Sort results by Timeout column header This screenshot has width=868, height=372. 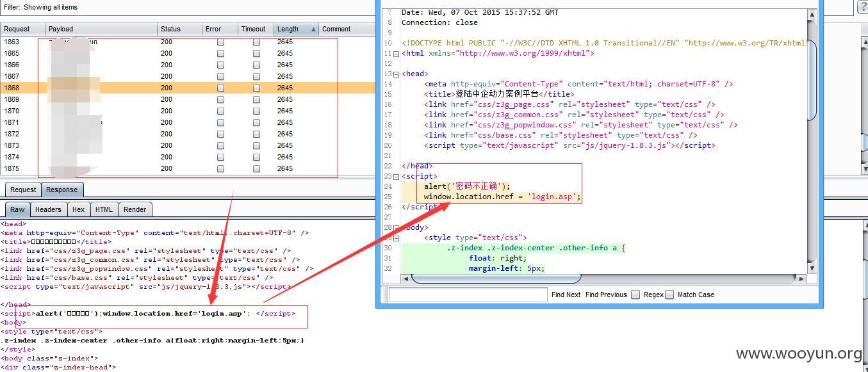point(256,29)
